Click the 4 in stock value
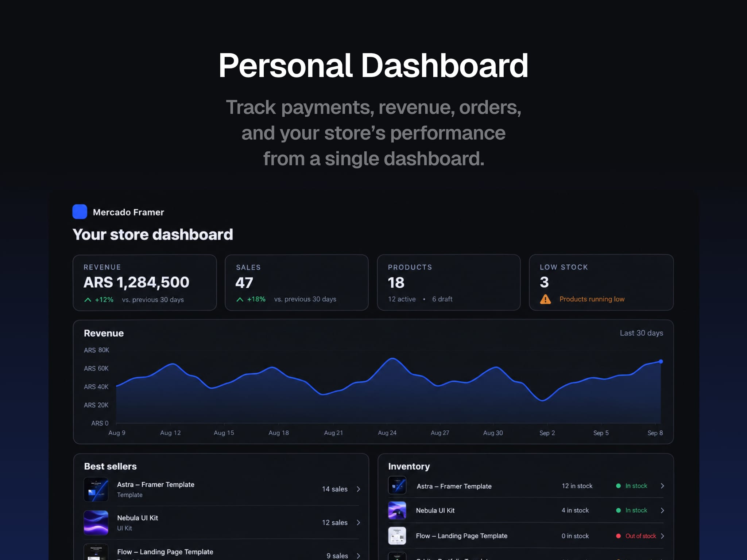The image size is (747, 560). point(575,510)
